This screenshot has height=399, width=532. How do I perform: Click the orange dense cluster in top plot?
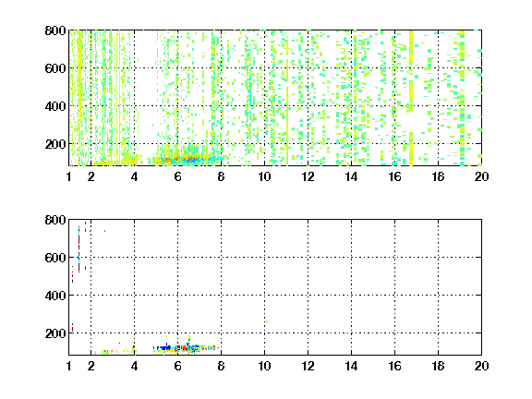coord(172,159)
